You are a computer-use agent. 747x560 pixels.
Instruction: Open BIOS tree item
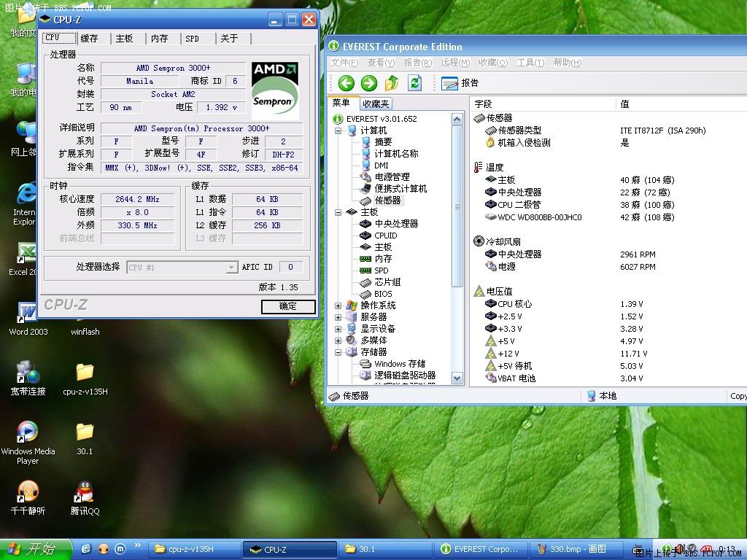tap(383, 294)
